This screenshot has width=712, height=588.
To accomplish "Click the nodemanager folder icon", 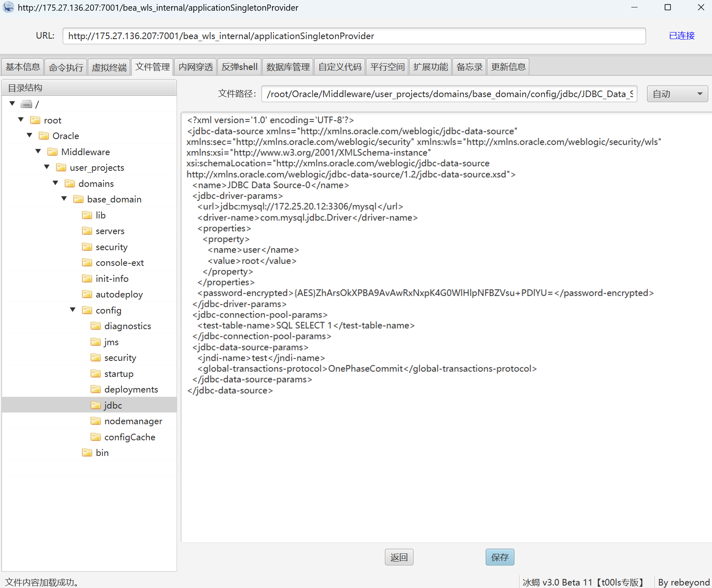I will [95, 421].
